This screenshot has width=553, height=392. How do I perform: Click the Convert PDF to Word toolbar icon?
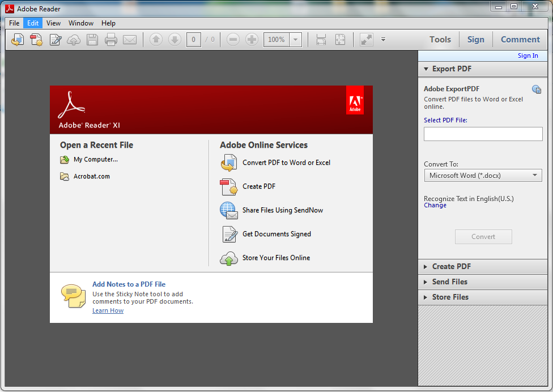pyautogui.click(x=18, y=40)
